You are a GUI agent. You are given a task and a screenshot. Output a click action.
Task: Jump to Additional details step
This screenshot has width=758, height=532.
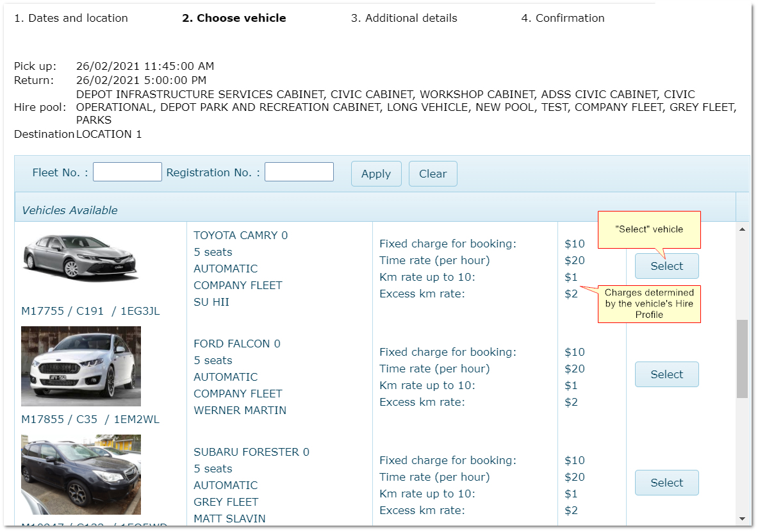[x=404, y=18]
